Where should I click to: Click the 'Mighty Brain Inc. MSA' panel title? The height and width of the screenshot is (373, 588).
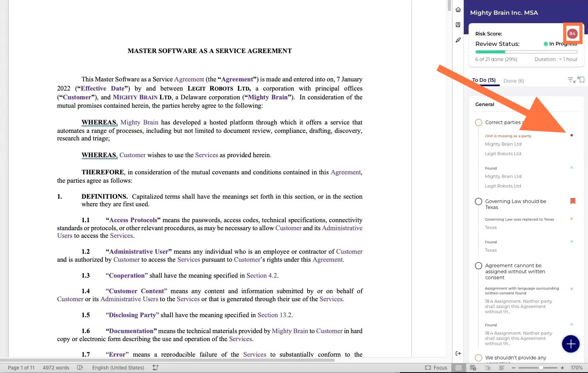coord(504,13)
